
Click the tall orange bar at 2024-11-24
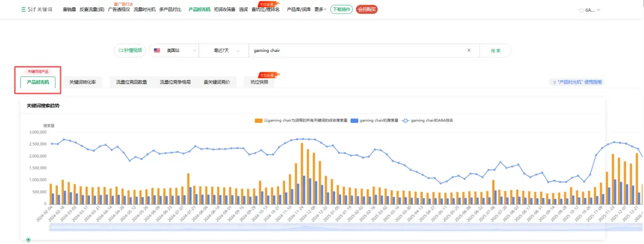point(302,173)
